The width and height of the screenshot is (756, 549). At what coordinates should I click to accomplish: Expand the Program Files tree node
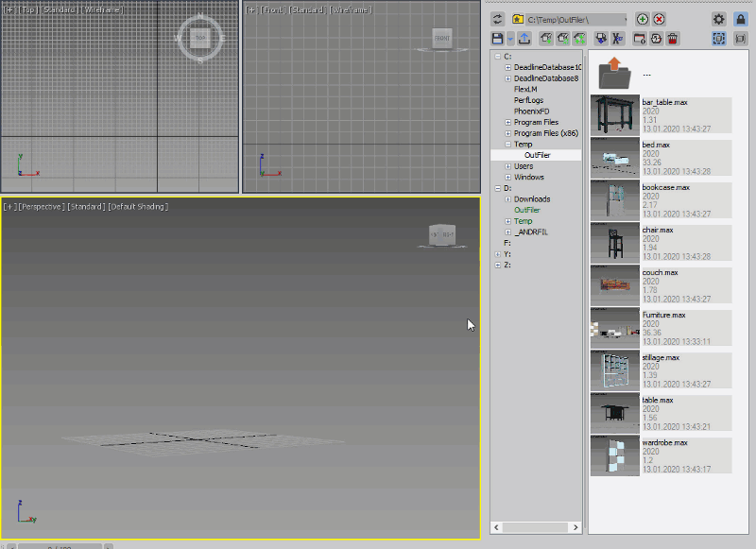(x=507, y=123)
